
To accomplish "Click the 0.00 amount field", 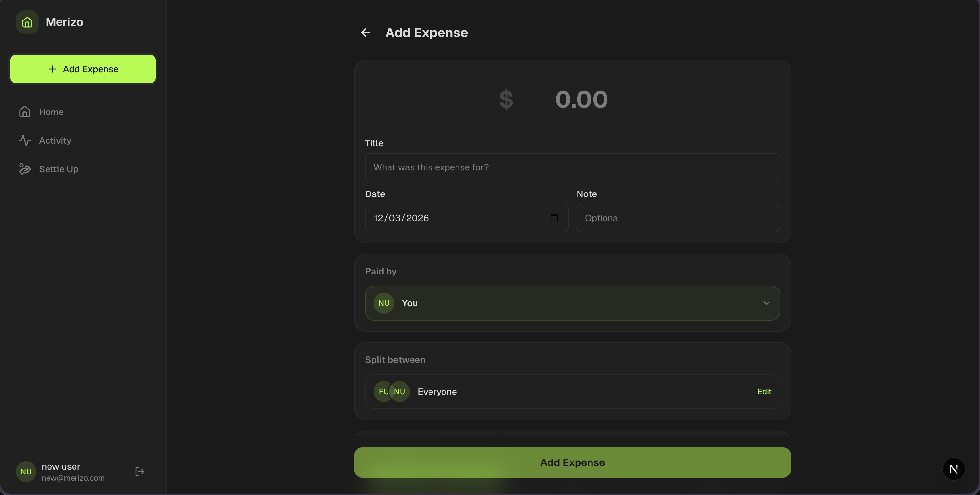I will coord(581,99).
